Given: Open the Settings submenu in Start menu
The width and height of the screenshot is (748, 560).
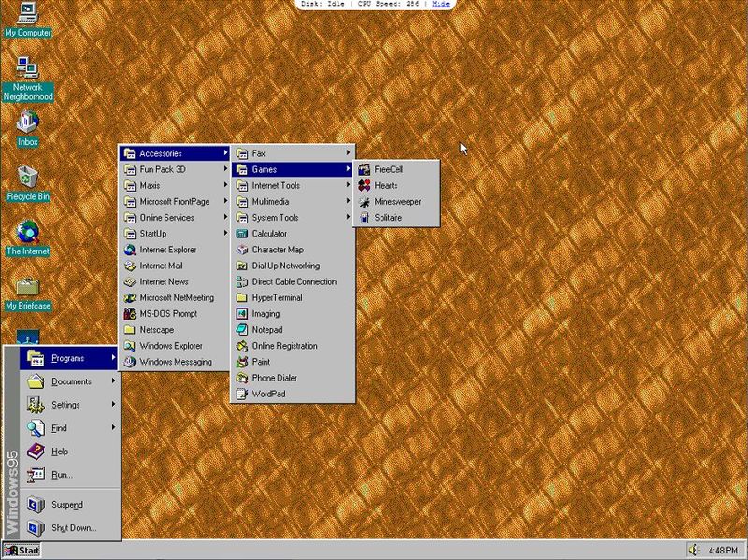Looking at the screenshot, I should click(69, 405).
